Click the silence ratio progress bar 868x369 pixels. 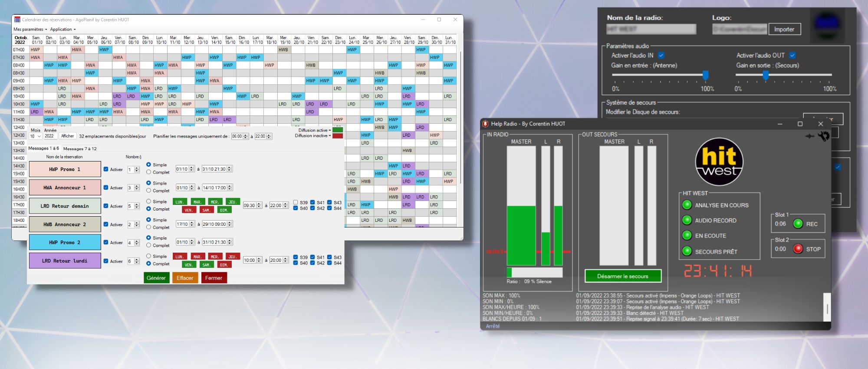[x=535, y=272]
